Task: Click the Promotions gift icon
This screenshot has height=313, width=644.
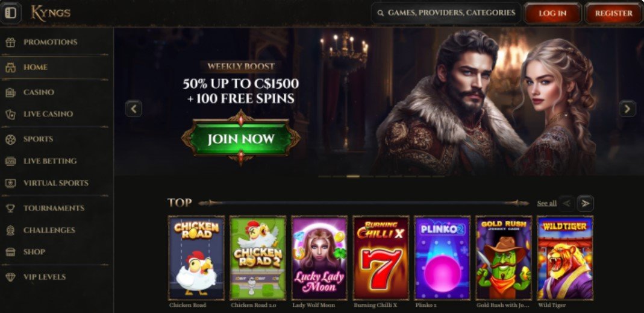Action: [x=10, y=42]
